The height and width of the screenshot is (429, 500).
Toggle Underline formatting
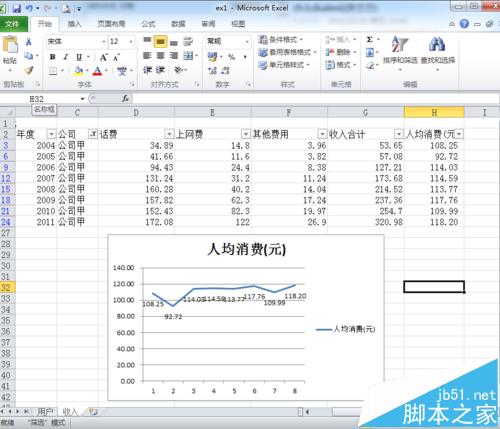(x=79, y=57)
